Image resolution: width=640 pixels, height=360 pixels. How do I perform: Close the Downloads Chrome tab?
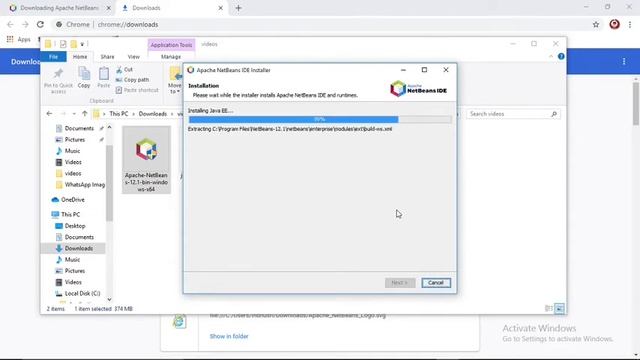pyautogui.click(x=220, y=8)
